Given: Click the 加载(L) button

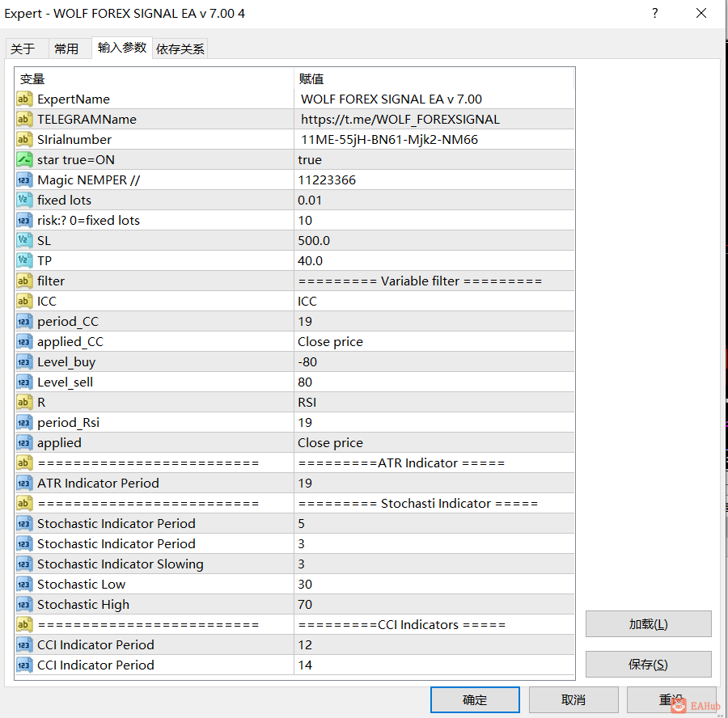Looking at the screenshot, I should pos(648,623).
